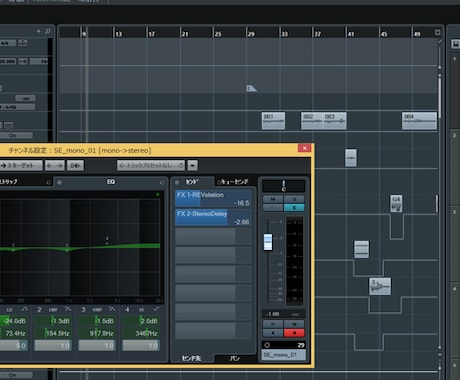This screenshot has width=460, height=380.
Task: Click the write automation button
Action: click(294, 324)
